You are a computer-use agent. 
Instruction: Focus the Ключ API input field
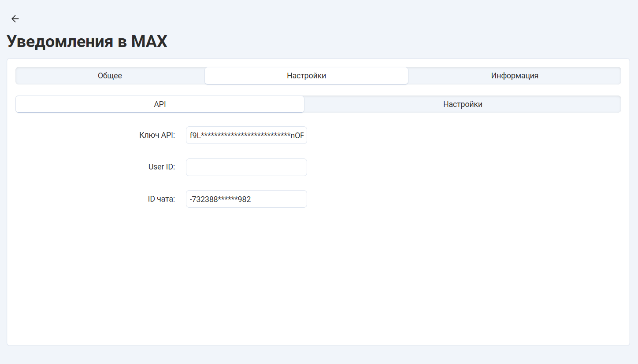[x=246, y=135]
